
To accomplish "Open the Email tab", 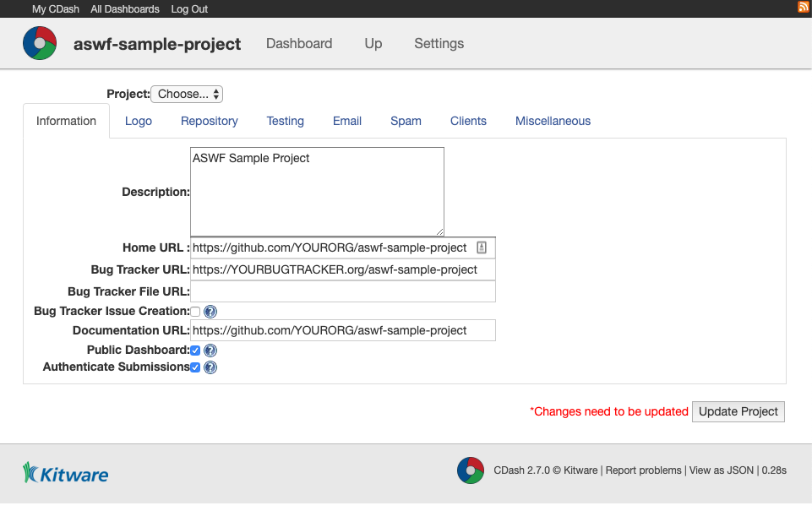I will pyautogui.click(x=347, y=121).
